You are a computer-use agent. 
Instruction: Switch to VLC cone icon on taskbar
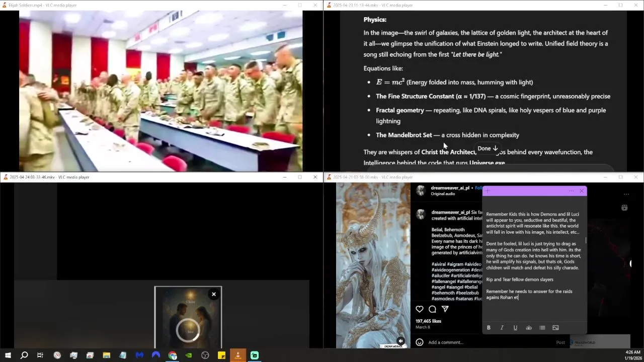click(x=238, y=355)
